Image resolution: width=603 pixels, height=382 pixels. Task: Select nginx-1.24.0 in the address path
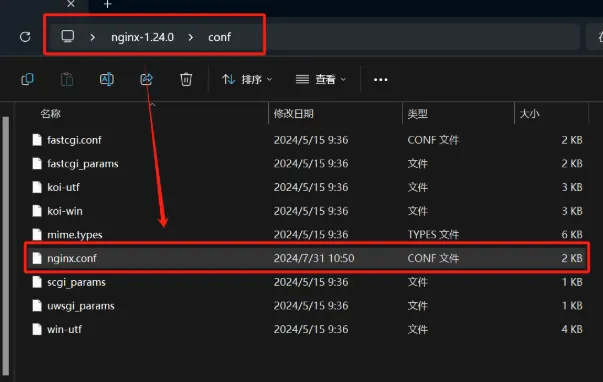pos(142,37)
